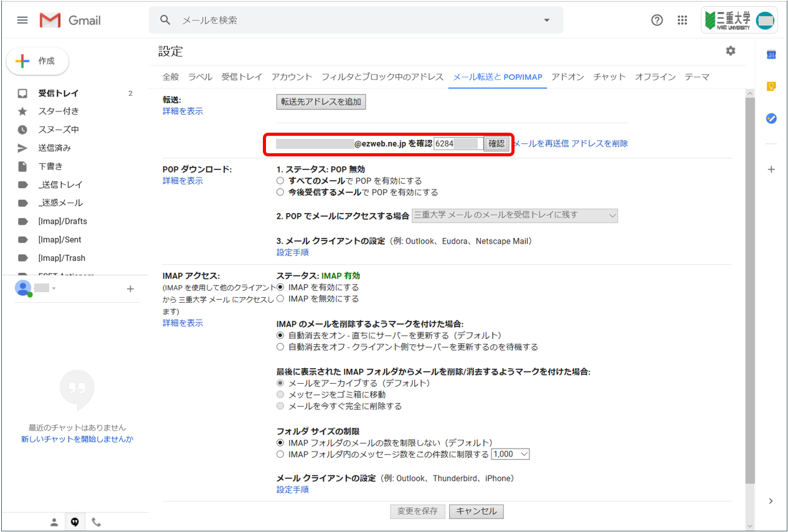788x532 pixels.
Task: Switch to Hangouts contacts person icon
Action: click(54, 522)
